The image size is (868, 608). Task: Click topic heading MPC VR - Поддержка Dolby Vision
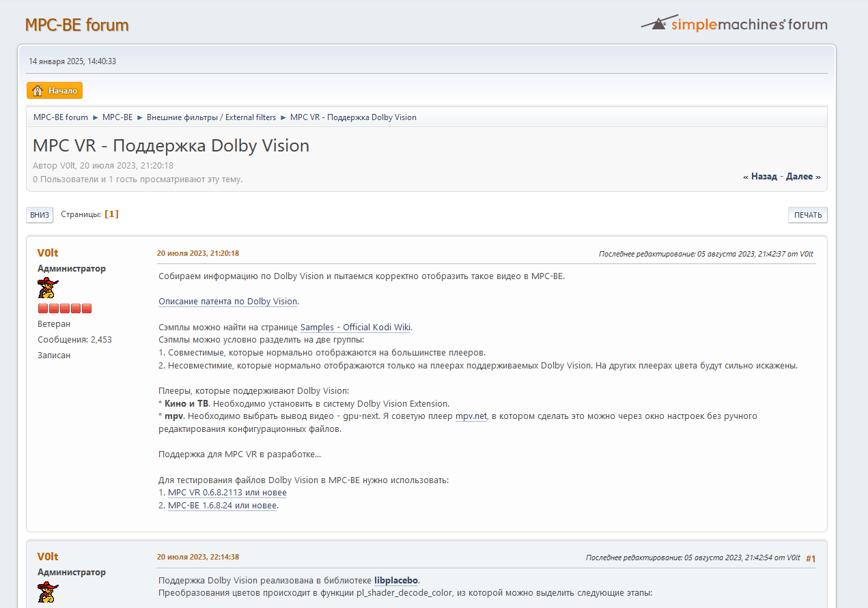[x=171, y=145]
